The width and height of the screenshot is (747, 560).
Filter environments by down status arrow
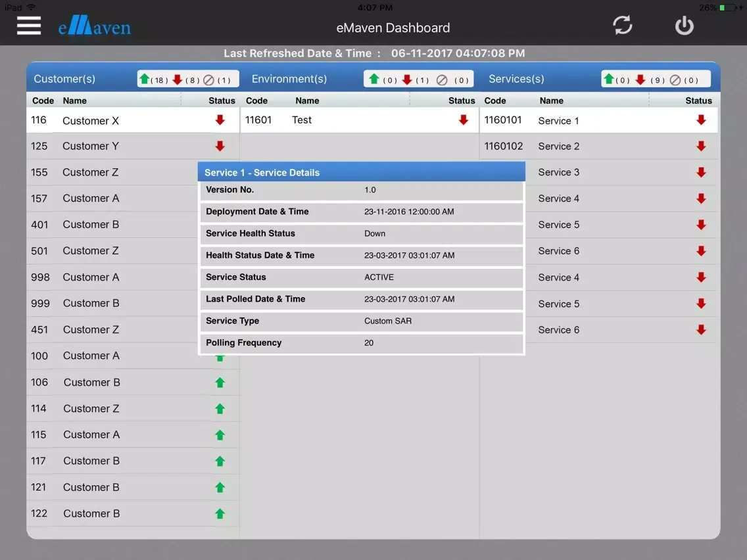click(x=407, y=80)
